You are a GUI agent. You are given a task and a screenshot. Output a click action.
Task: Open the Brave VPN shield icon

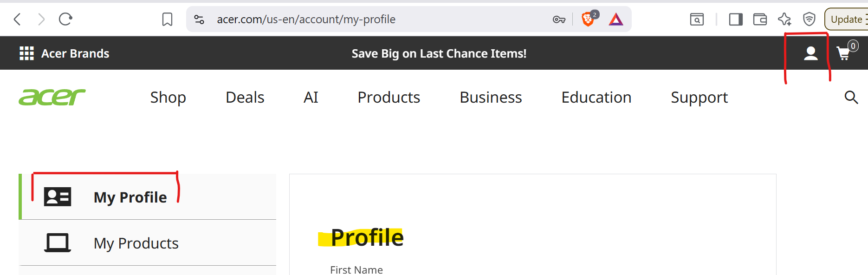coord(809,20)
